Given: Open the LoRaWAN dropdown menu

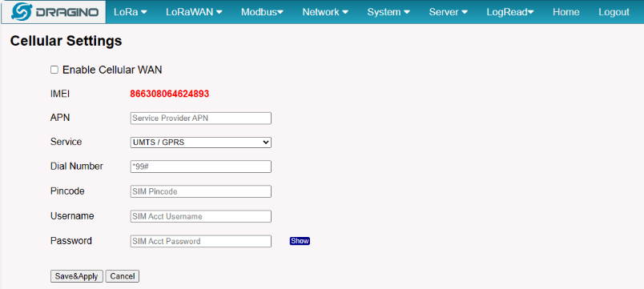Looking at the screenshot, I should [x=194, y=12].
